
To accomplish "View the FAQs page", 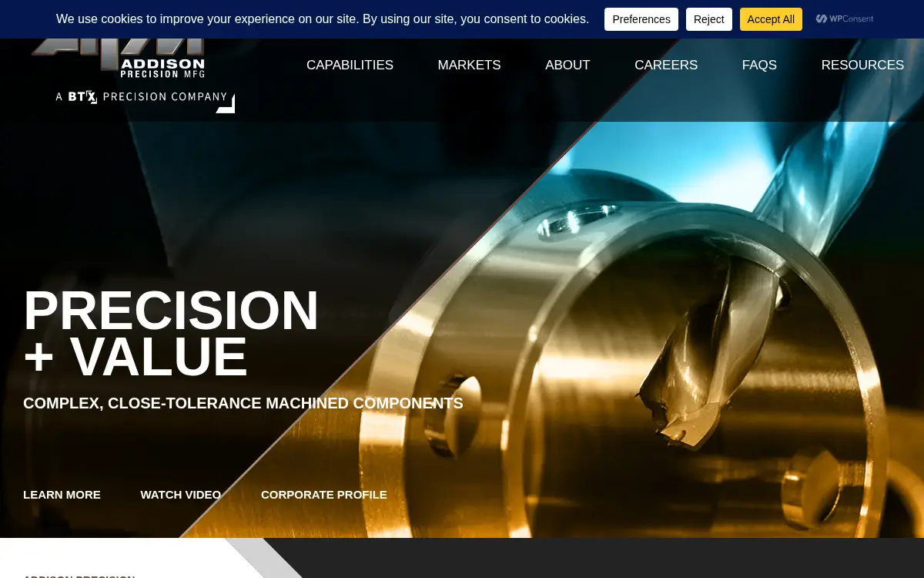I will [759, 66].
